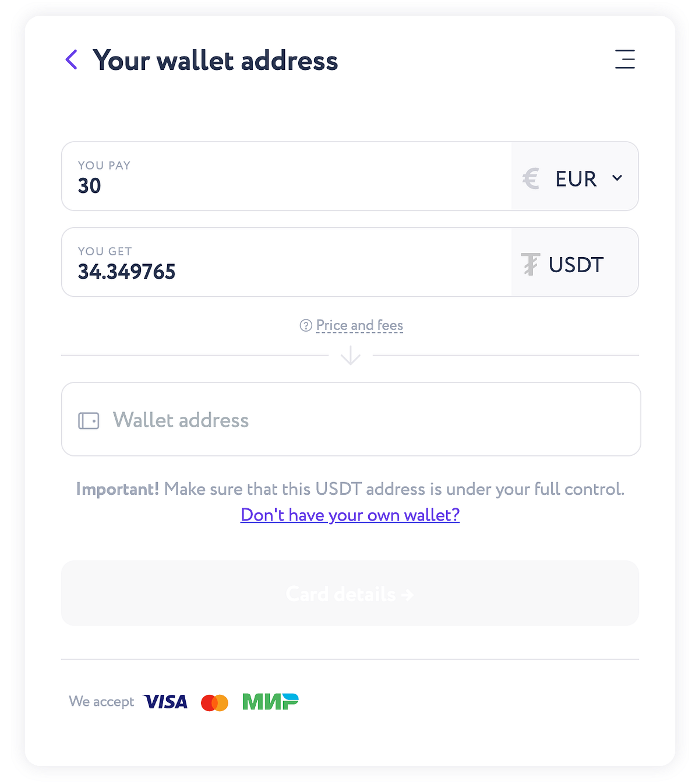This screenshot has width=699, height=784.
Task: Open the USDT asset selector
Action: (576, 263)
